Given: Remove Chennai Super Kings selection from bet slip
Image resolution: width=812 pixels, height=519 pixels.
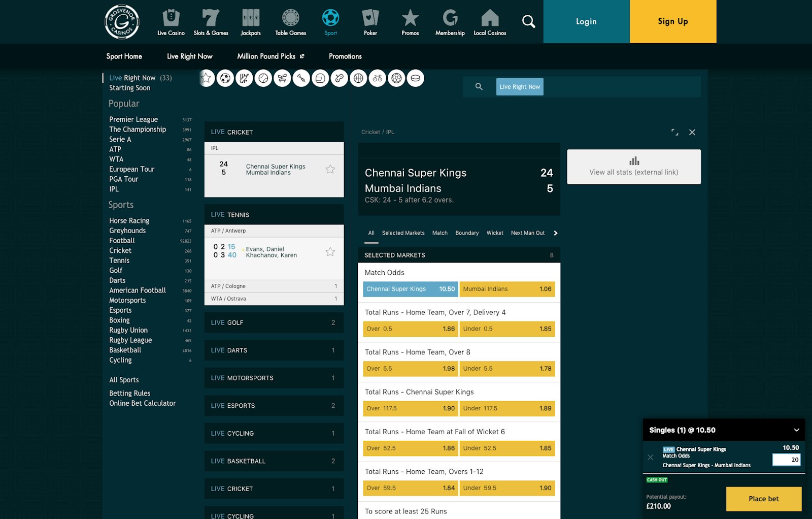Looking at the screenshot, I should (651, 457).
